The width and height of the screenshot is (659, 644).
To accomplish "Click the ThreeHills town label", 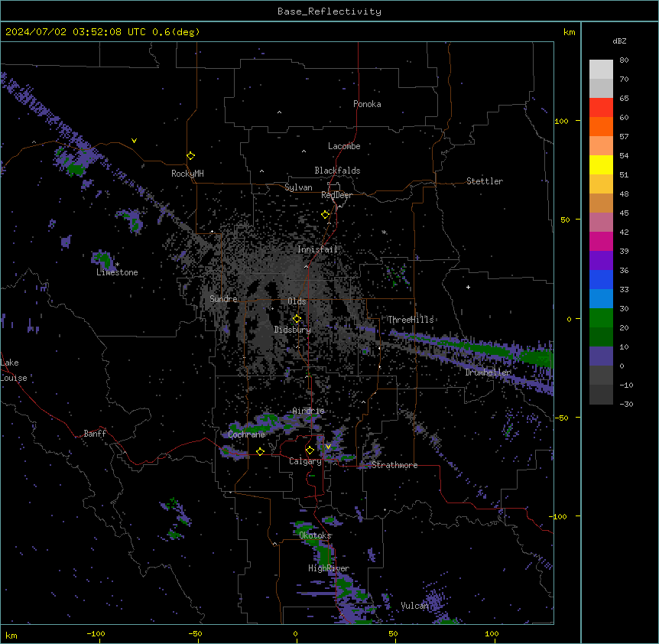I will click(x=411, y=320).
